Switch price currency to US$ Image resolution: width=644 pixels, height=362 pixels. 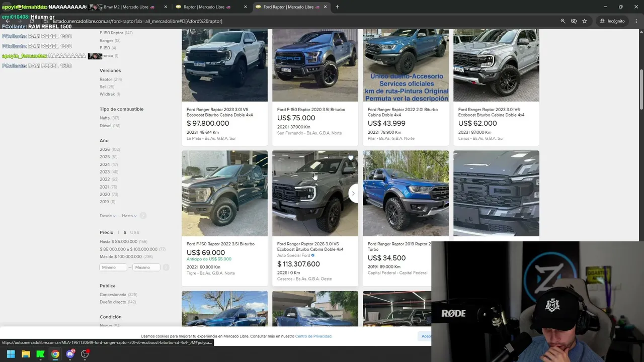coord(135,232)
